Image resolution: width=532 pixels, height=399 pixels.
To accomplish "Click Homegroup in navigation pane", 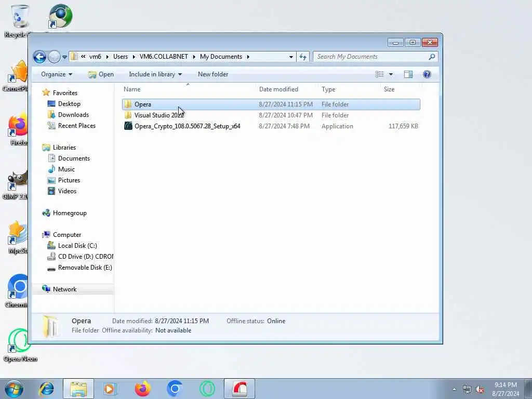I will pos(70,213).
